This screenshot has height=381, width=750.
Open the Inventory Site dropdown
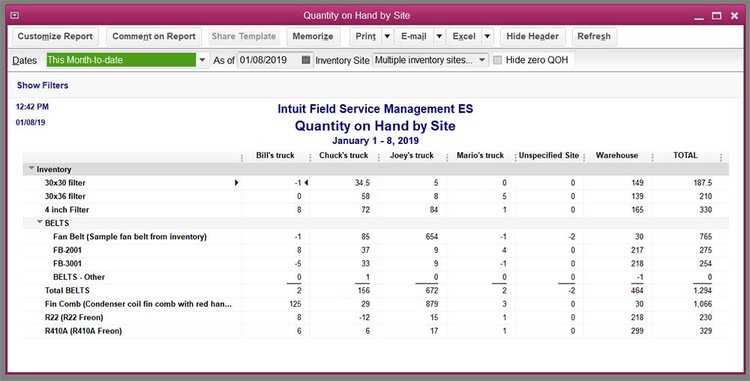click(x=482, y=60)
